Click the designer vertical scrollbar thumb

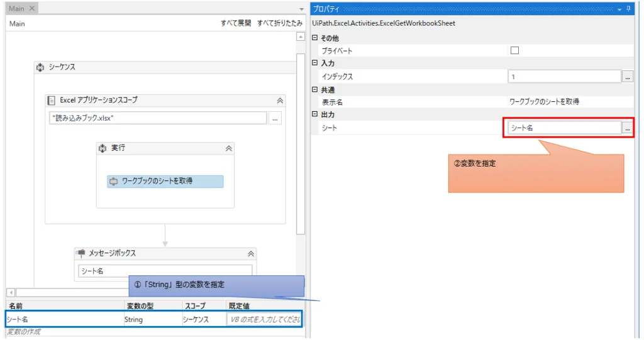301,144
